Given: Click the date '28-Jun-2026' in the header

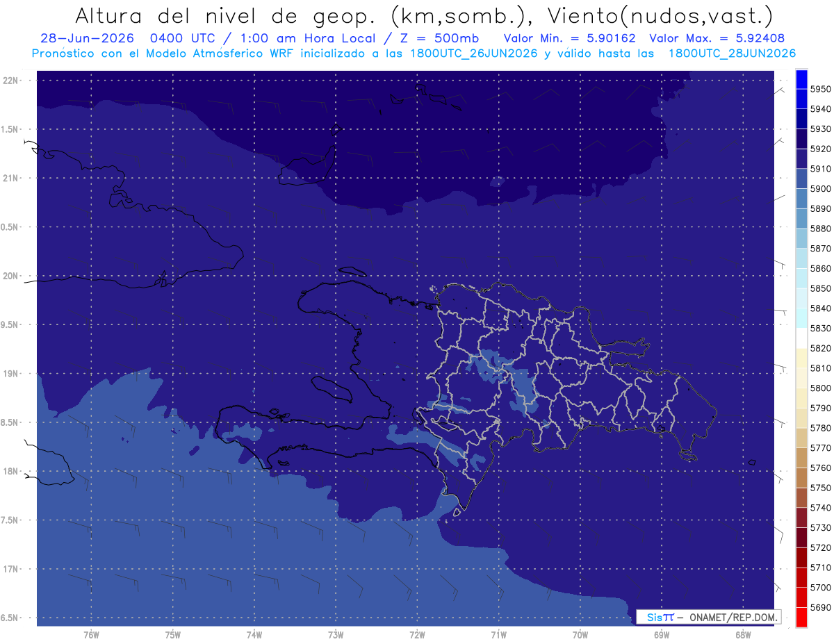Looking at the screenshot, I should click(x=87, y=38).
